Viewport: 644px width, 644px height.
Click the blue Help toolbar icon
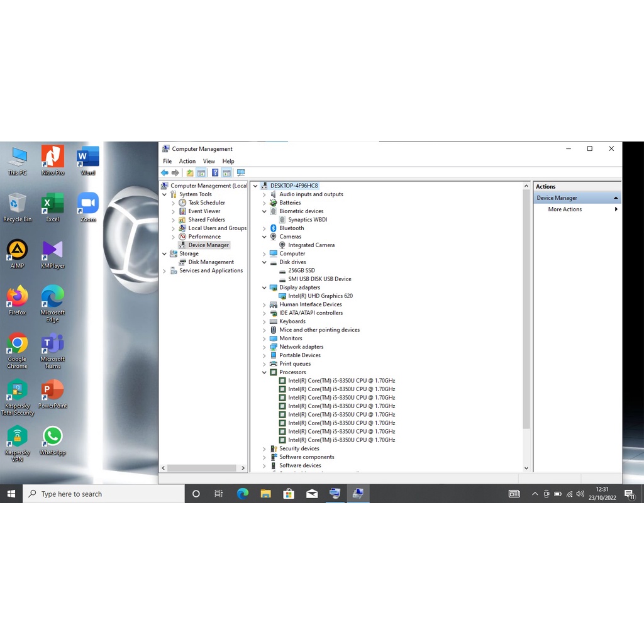(x=215, y=173)
